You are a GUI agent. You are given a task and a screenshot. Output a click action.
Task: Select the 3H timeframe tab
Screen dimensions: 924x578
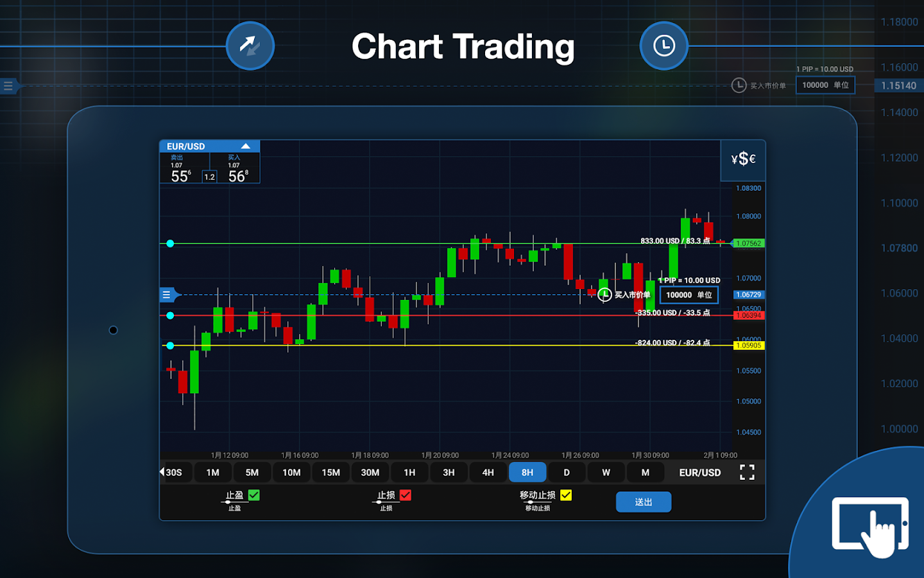pos(449,473)
